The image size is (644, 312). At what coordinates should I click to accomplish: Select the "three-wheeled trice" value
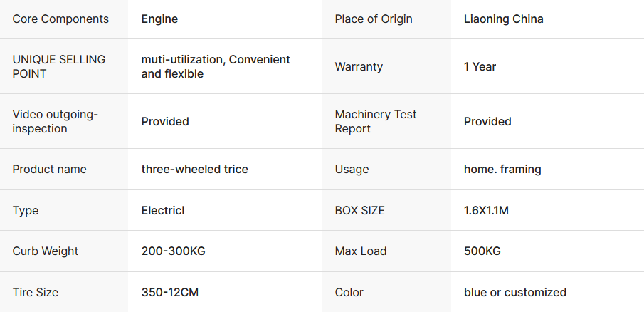(194, 169)
